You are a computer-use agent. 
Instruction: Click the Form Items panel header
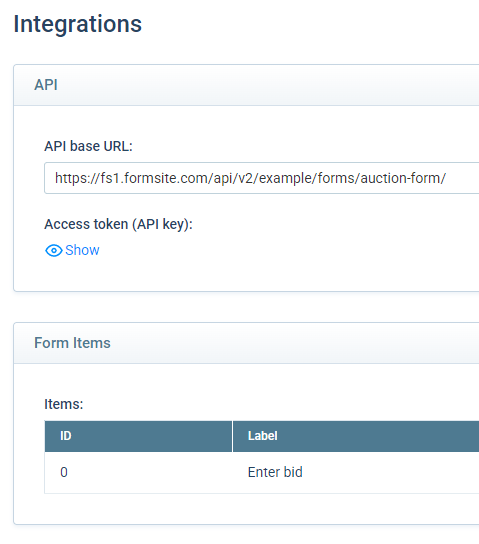point(246,343)
